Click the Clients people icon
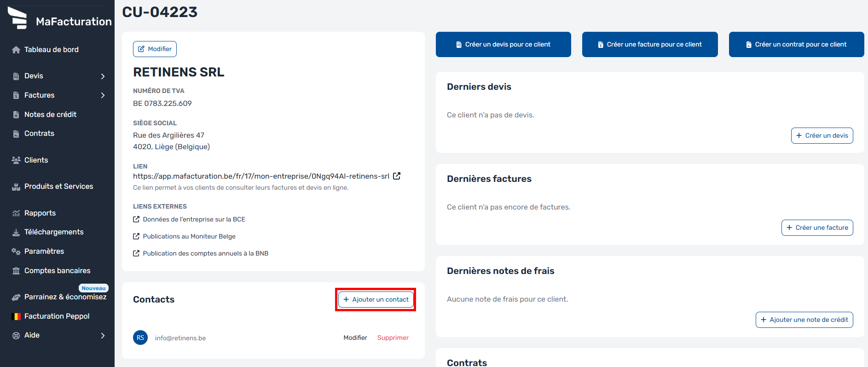The image size is (868, 367). point(16,160)
